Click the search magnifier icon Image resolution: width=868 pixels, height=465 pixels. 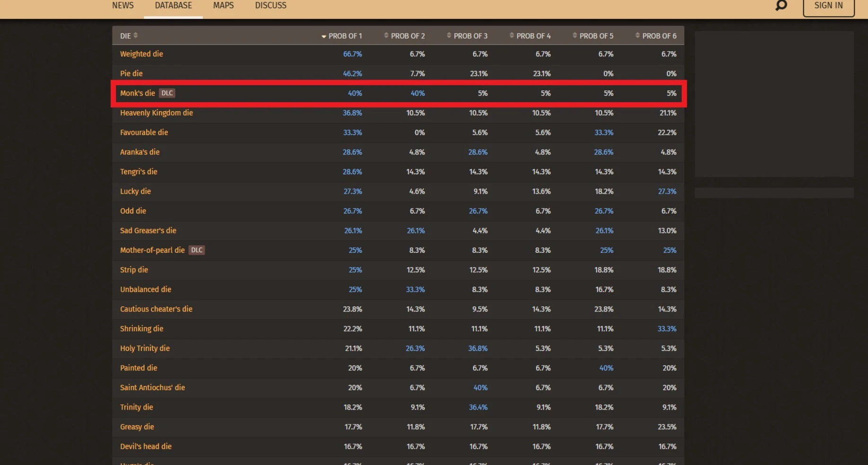tap(781, 6)
